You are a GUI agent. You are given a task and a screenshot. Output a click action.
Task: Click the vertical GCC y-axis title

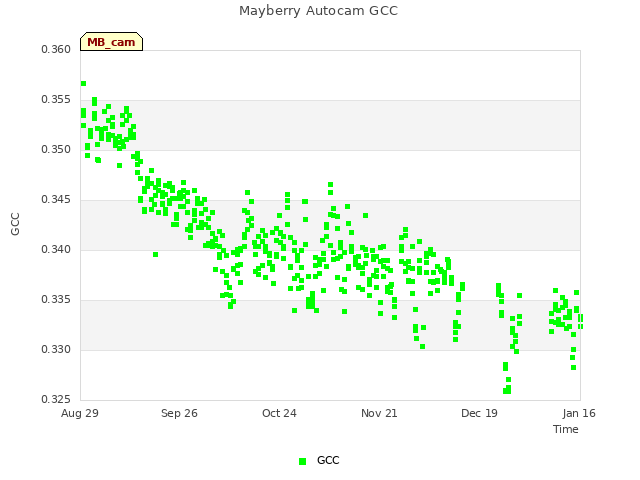15,224
